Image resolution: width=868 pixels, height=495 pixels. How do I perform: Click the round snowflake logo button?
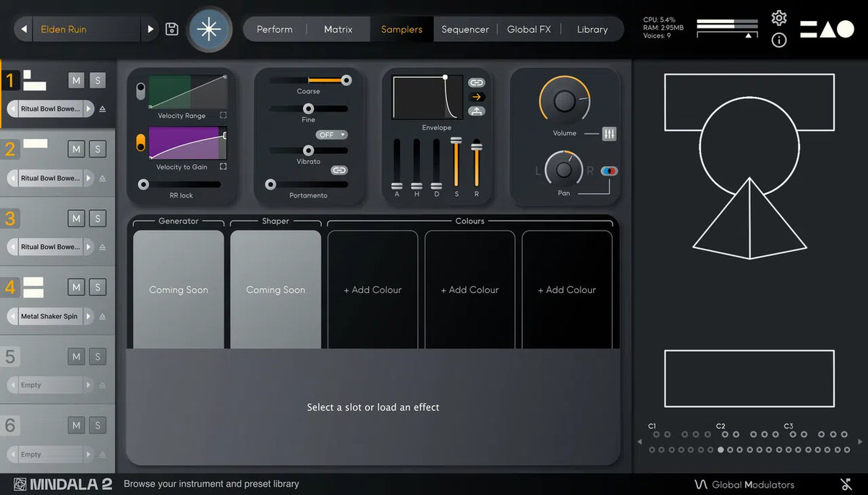pyautogui.click(x=209, y=30)
